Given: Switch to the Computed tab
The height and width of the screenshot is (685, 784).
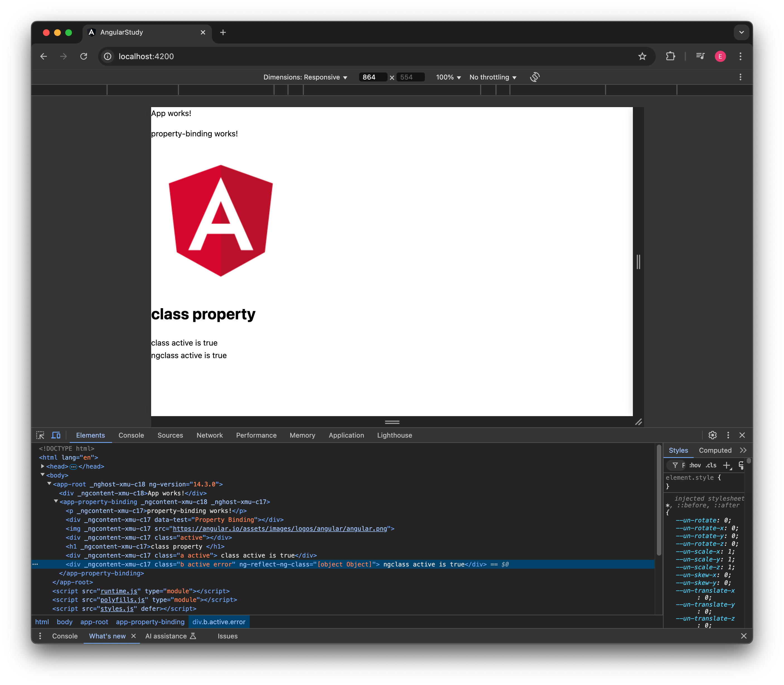Looking at the screenshot, I should 715,450.
